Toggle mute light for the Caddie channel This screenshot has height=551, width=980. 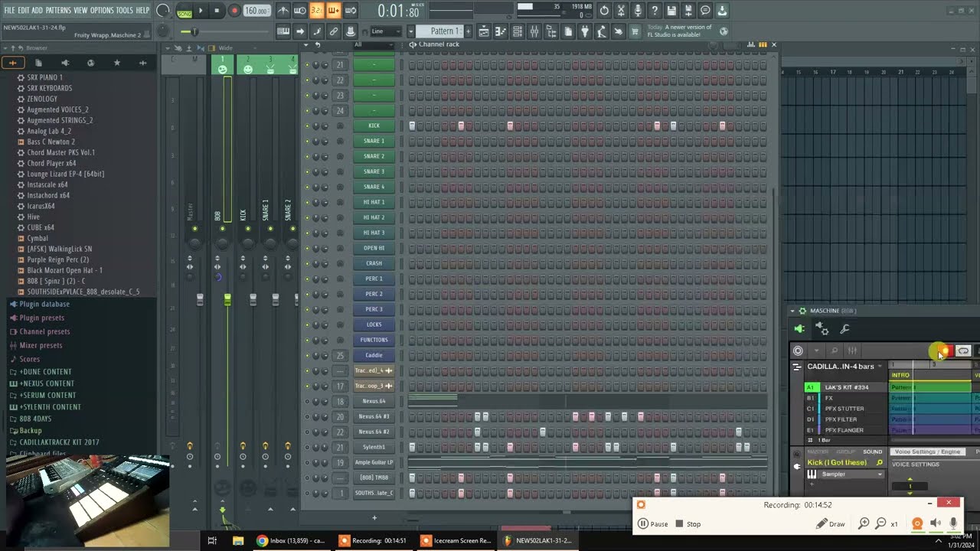pyautogui.click(x=308, y=355)
